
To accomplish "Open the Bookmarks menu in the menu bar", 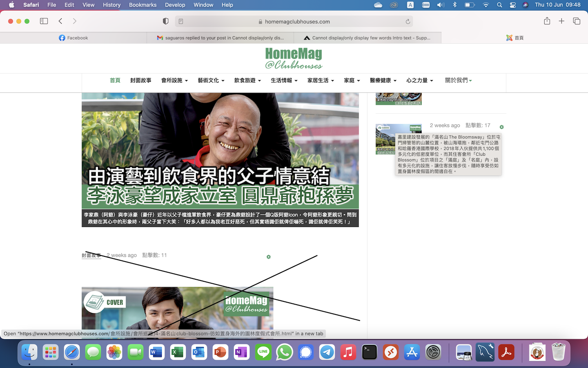I will click(143, 5).
